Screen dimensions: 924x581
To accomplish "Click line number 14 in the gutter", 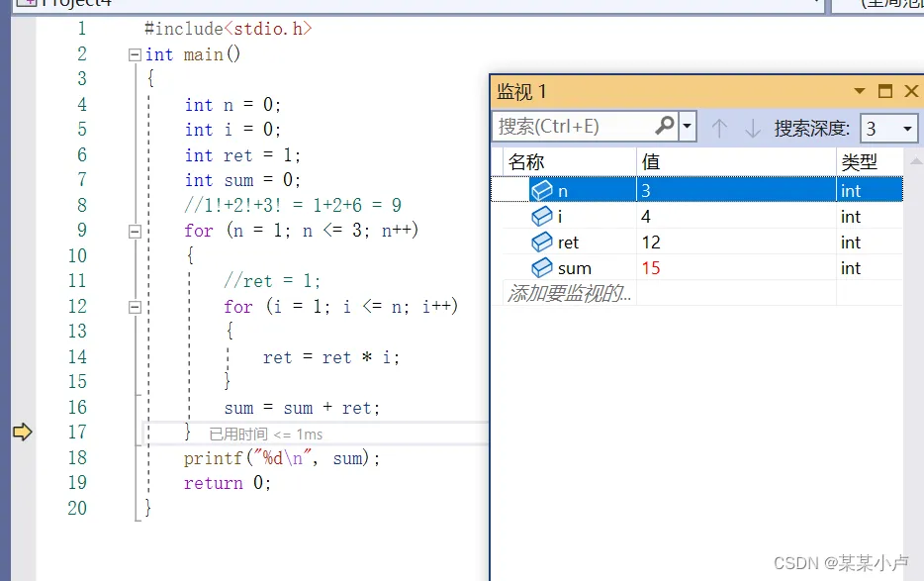I will point(77,357).
